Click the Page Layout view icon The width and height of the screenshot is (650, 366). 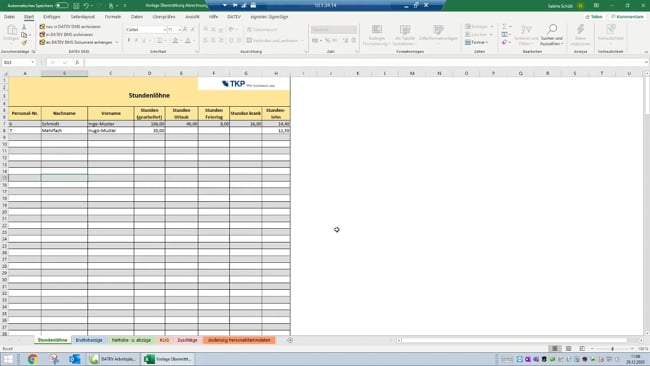(x=568, y=349)
